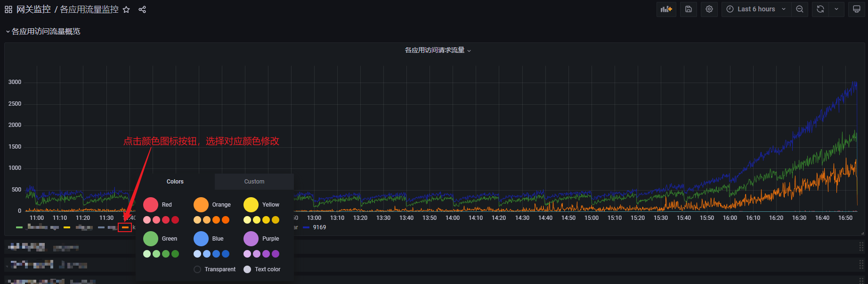Star the 各应用流量监控 dashboard
Image resolution: width=868 pixels, height=284 pixels.
(x=126, y=9)
